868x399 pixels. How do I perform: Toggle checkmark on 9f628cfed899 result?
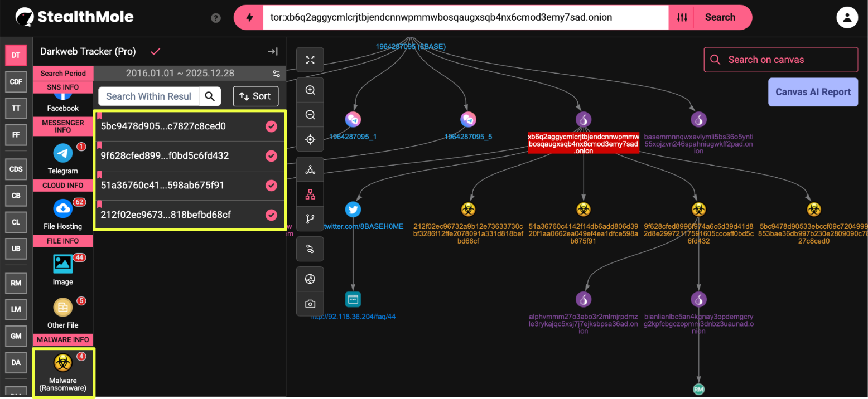tap(271, 156)
